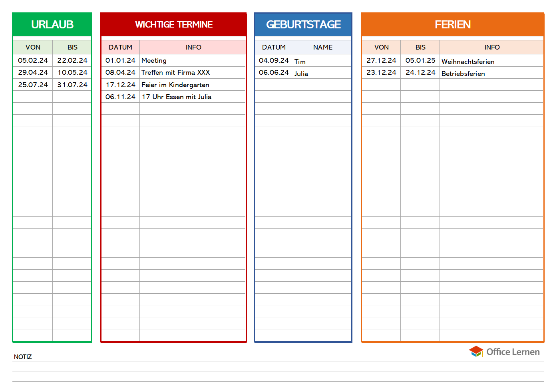Select the 'Weihnachtsferien' info cell
The width and height of the screenshot is (557, 392).
468,62
